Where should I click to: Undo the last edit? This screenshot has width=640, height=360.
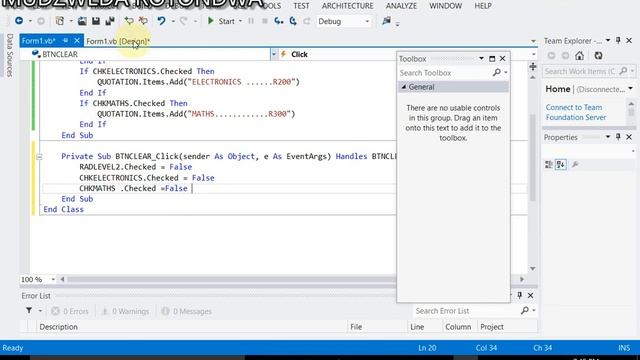tap(162, 21)
